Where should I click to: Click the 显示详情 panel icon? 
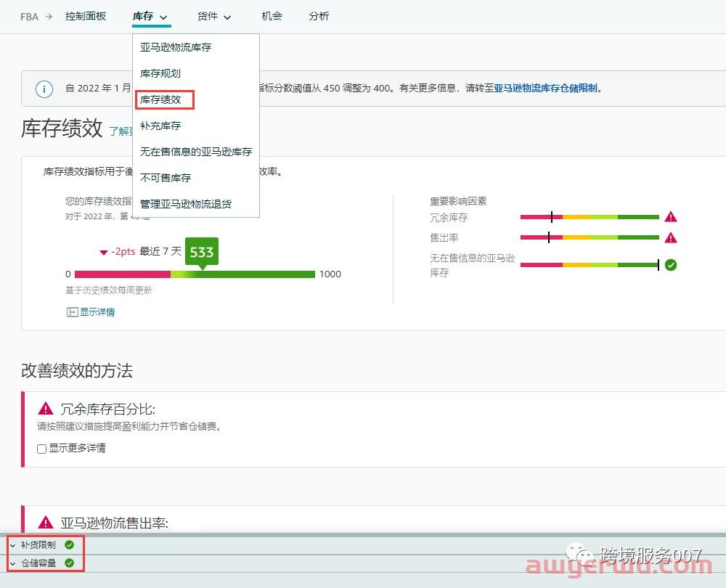point(72,312)
